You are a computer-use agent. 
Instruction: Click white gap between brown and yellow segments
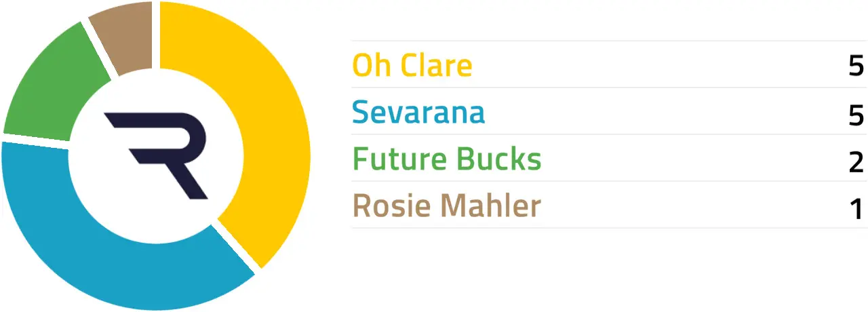tap(156, 34)
